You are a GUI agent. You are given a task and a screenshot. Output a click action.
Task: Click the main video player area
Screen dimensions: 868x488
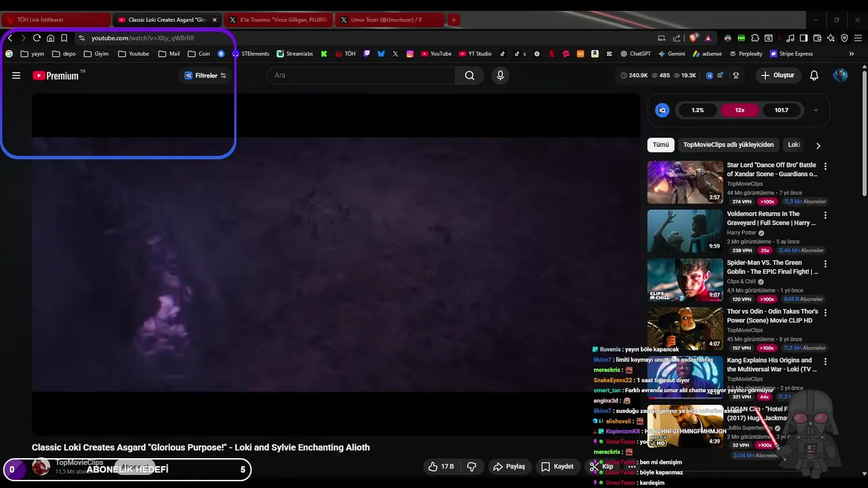336,264
